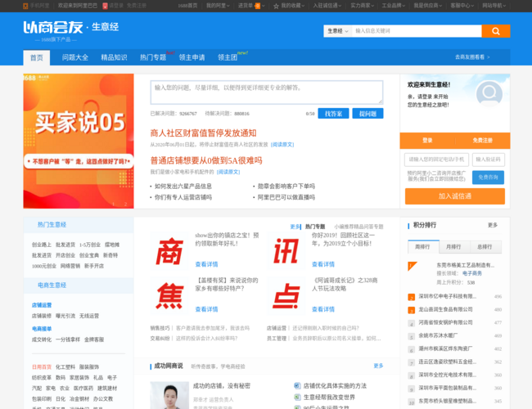Expand the 实力商家 top menu

pos(362,6)
